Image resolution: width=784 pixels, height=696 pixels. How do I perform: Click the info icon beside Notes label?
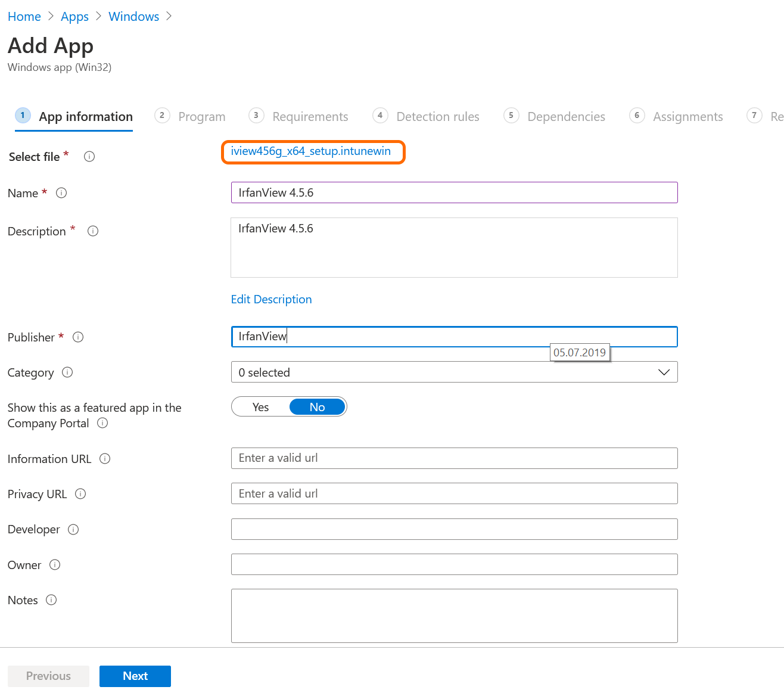(x=51, y=600)
